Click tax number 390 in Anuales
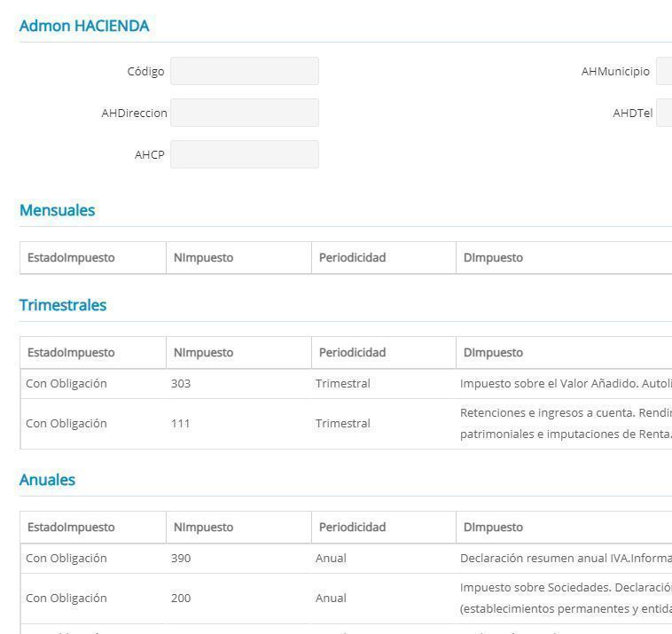Image resolution: width=672 pixels, height=634 pixels. (x=181, y=559)
